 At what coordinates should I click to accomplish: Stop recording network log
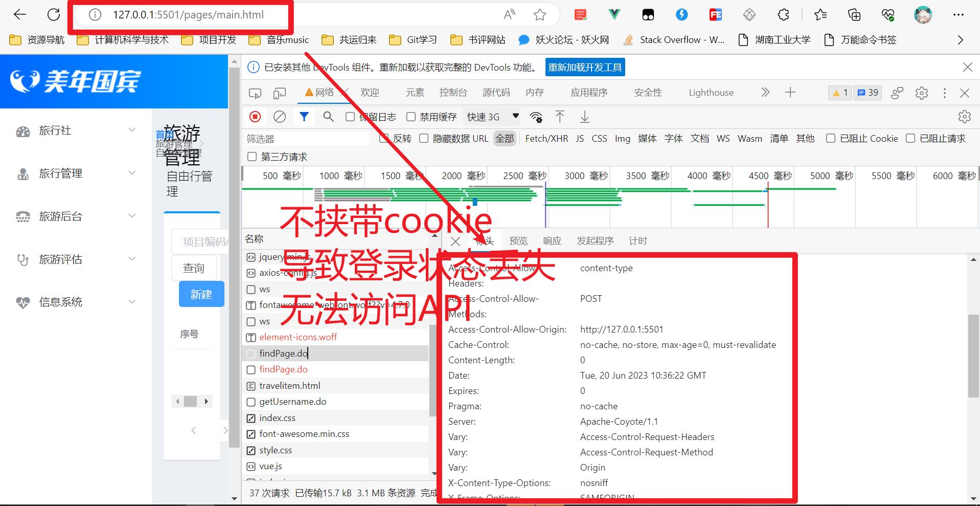click(255, 117)
